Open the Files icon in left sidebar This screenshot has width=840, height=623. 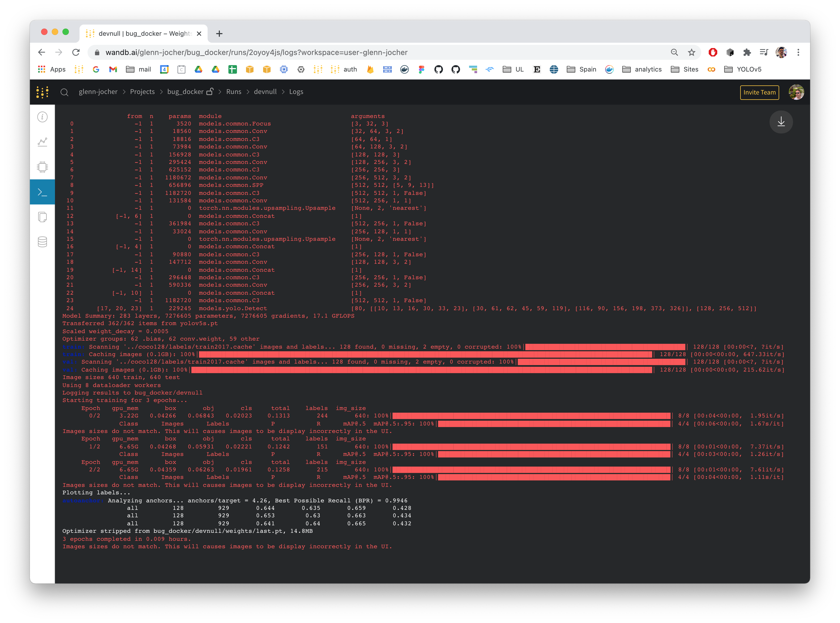[42, 217]
